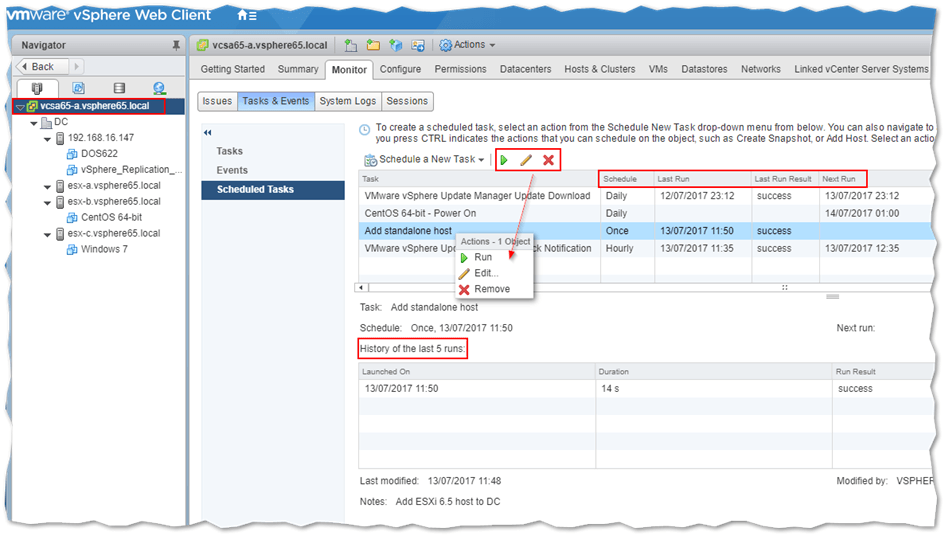Open the Summary tab
945x536 pixels.
[x=298, y=69]
